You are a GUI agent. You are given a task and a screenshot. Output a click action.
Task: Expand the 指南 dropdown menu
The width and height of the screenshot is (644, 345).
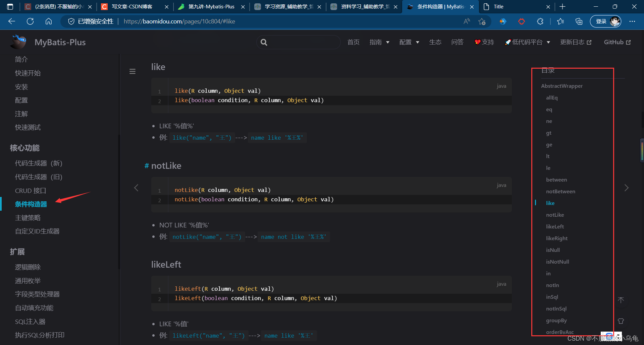pyautogui.click(x=379, y=42)
